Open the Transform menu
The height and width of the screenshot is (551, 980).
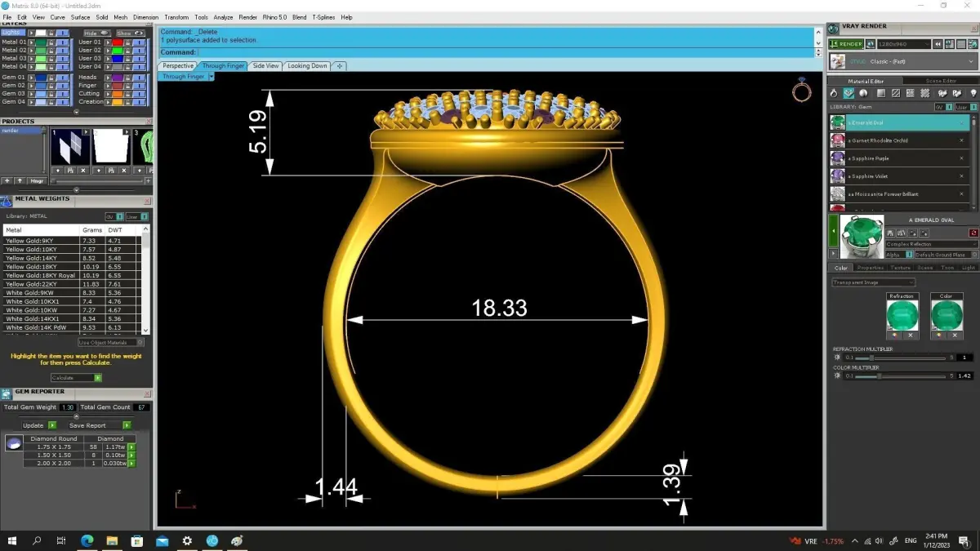click(176, 17)
